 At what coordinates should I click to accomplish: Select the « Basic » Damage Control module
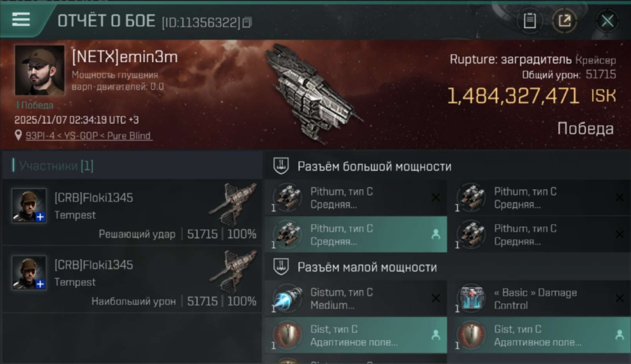(539, 298)
